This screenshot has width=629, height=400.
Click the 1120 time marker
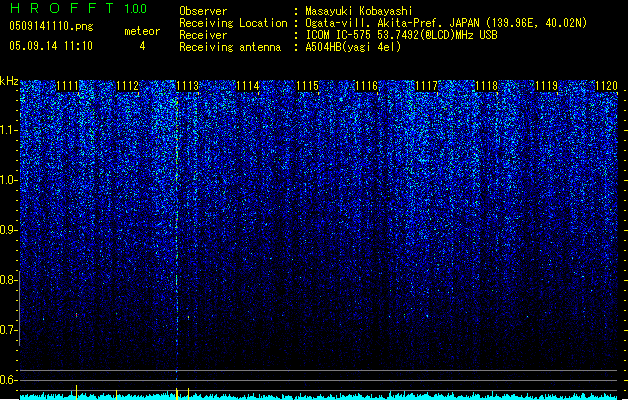607,86
